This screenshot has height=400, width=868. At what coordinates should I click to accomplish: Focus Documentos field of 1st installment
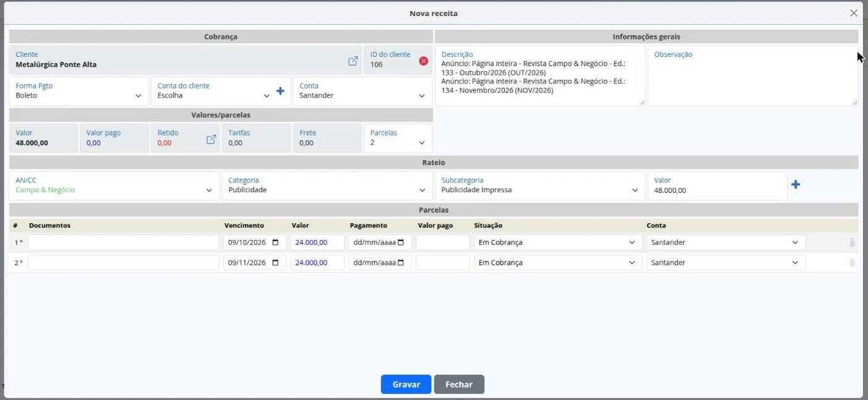click(124, 242)
